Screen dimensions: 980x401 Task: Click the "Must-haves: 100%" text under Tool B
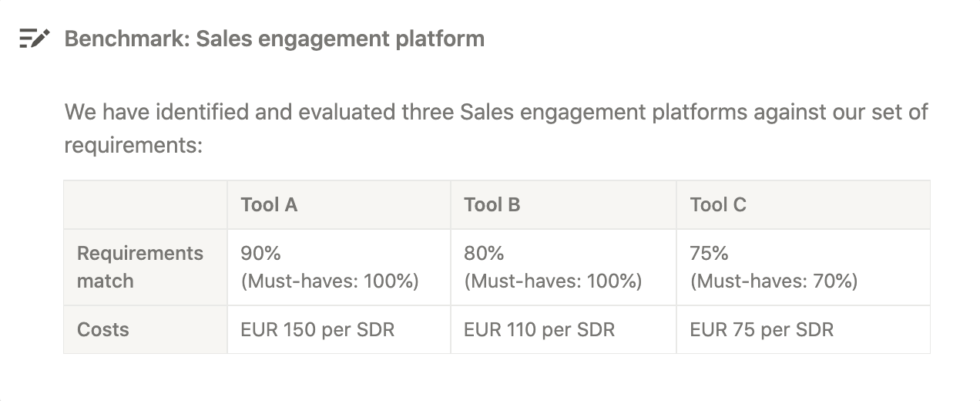552,281
